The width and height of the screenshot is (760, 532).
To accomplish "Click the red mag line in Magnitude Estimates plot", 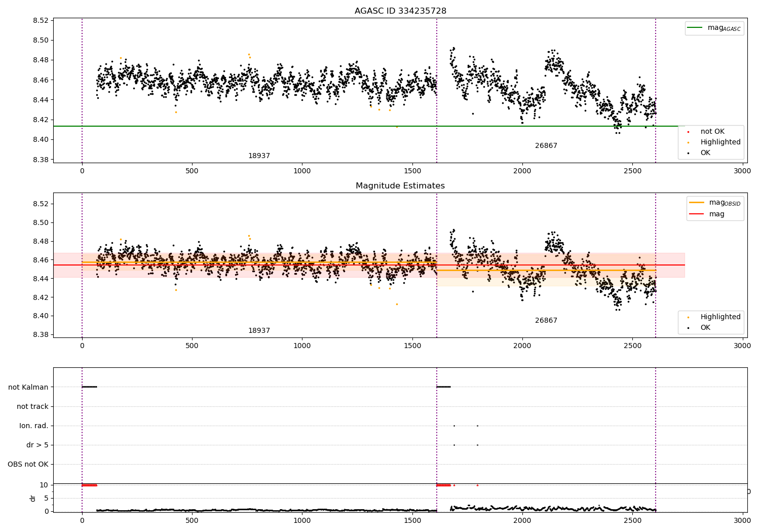I will (x=369, y=265).
